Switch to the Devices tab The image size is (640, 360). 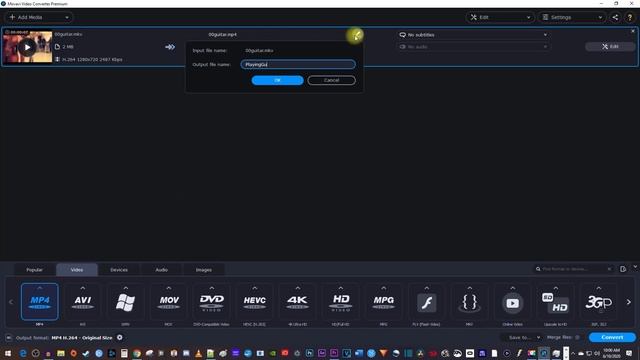point(119,270)
